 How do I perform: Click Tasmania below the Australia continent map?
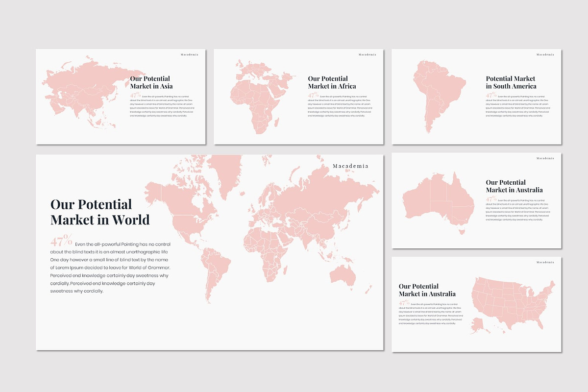(x=461, y=232)
